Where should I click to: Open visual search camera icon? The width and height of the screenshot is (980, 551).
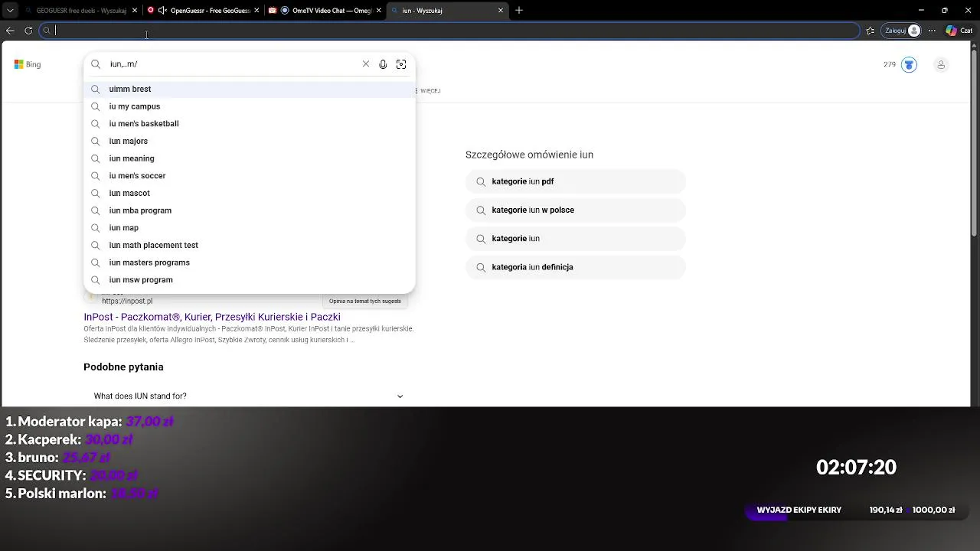401,64
